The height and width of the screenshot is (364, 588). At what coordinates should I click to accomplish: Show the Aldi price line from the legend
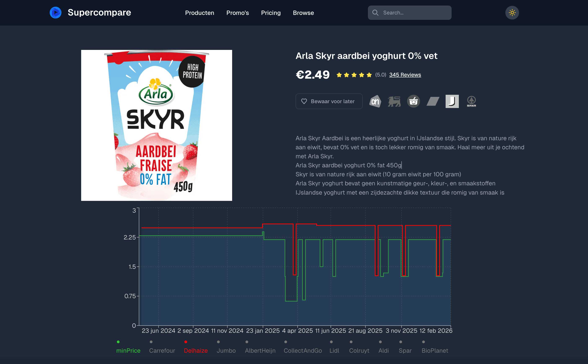click(x=384, y=351)
